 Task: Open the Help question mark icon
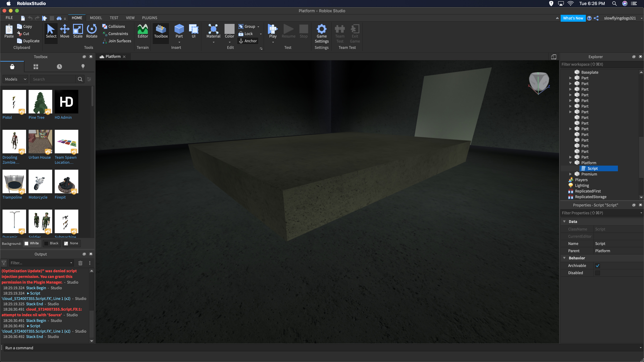(589, 18)
